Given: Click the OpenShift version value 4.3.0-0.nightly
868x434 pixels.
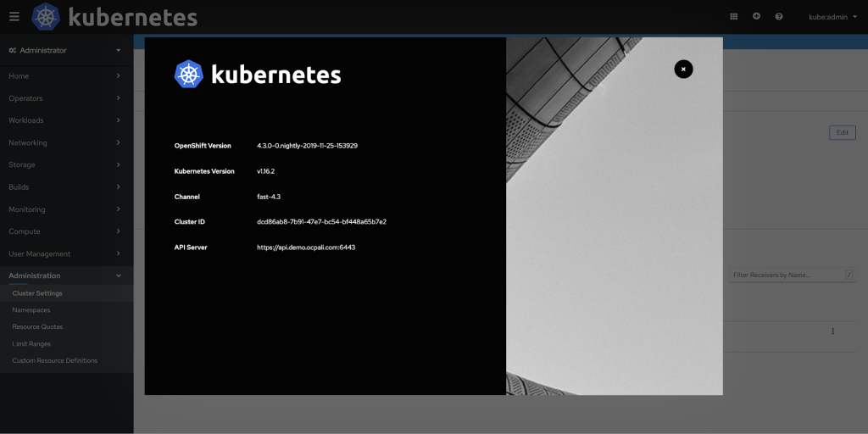Looking at the screenshot, I should pyautogui.click(x=307, y=146).
